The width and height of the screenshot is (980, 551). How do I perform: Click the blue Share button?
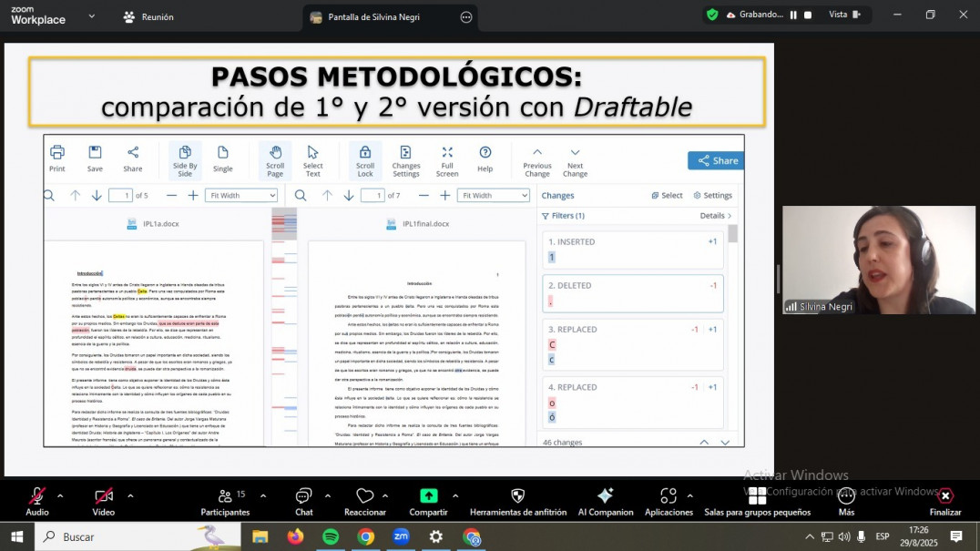click(x=716, y=160)
